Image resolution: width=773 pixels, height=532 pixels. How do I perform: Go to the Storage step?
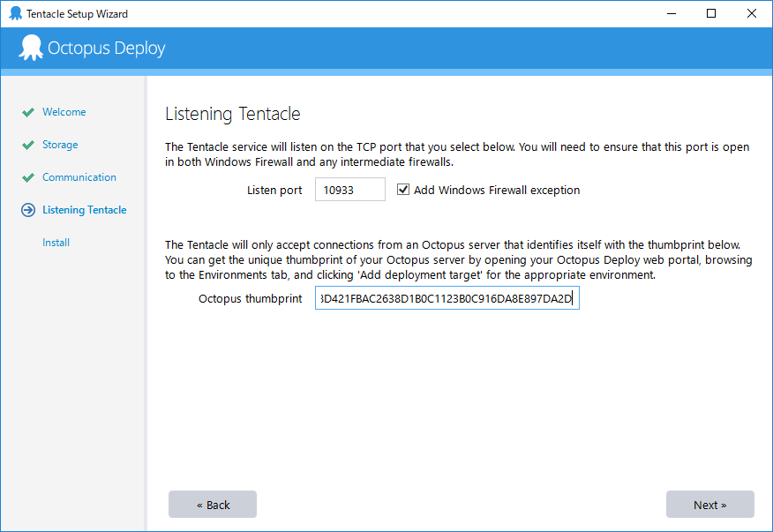[60, 145]
